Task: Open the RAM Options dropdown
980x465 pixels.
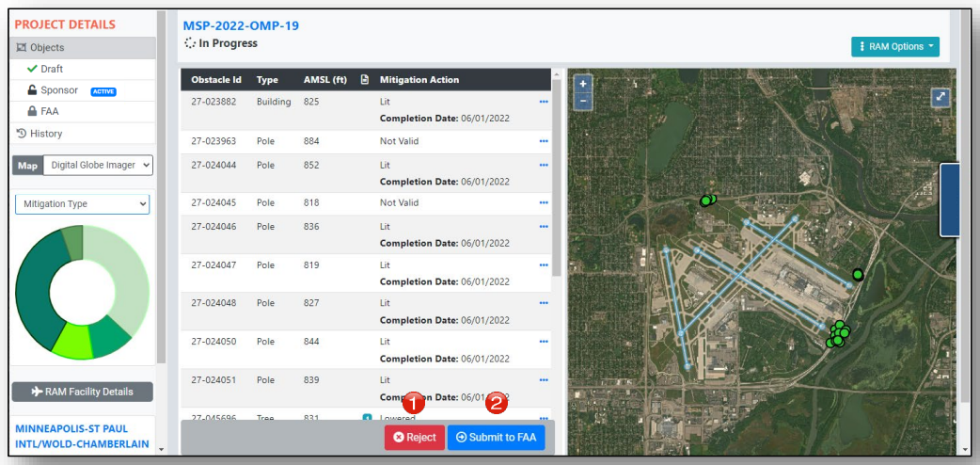Action: tap(894, 47)
